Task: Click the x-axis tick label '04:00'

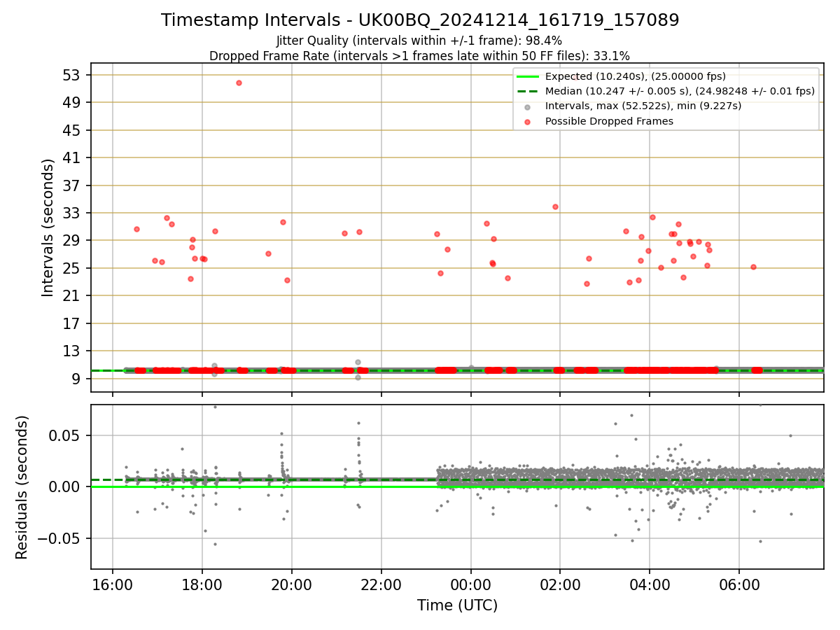Action: pyautogui.click(x=650, y=584)
